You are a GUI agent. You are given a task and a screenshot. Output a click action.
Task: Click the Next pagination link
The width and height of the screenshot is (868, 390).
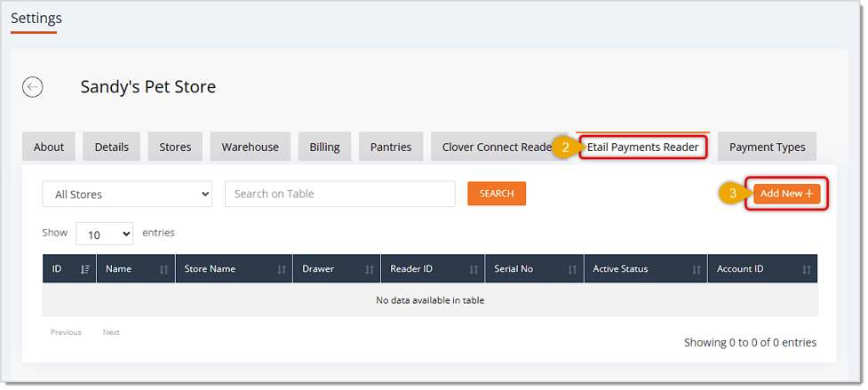(111, 332)
